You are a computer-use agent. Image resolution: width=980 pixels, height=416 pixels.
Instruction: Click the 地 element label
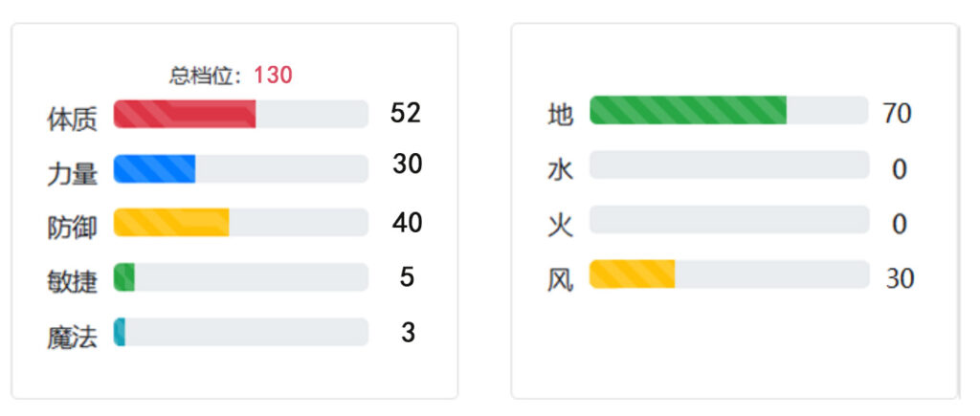561,116
